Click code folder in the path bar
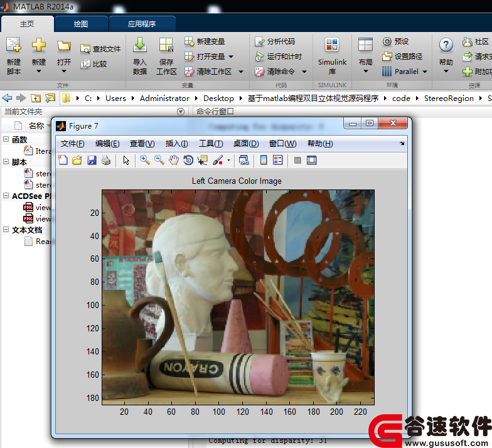The height and width of the screenshot is (448, 492). tap(401, 98)
